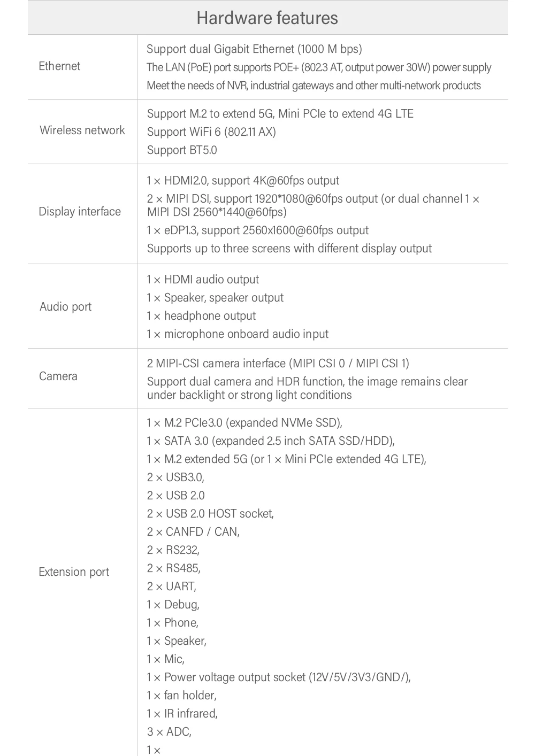Select the "2 × RS485" entry
This screenshot has width=535, height=756.
[x=174, y=568]
